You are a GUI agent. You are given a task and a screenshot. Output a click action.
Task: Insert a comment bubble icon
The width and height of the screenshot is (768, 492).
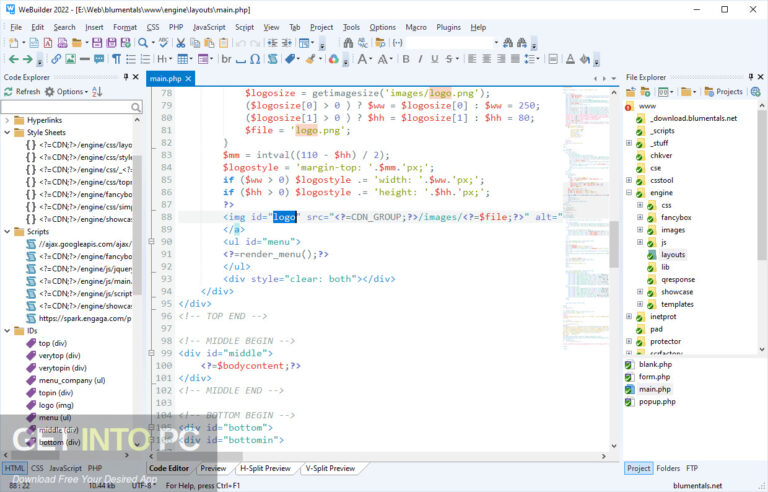click(x=99, y=59)
